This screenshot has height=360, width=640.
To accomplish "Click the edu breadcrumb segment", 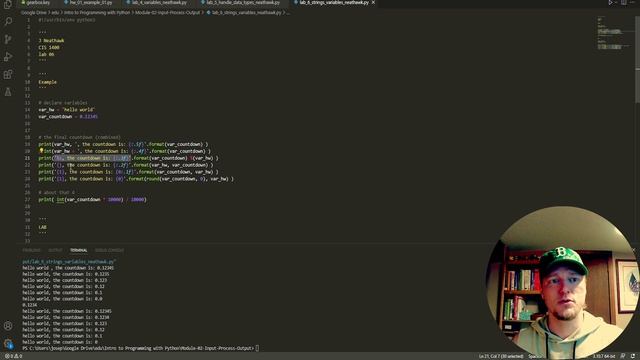I will tap(55, 13).
